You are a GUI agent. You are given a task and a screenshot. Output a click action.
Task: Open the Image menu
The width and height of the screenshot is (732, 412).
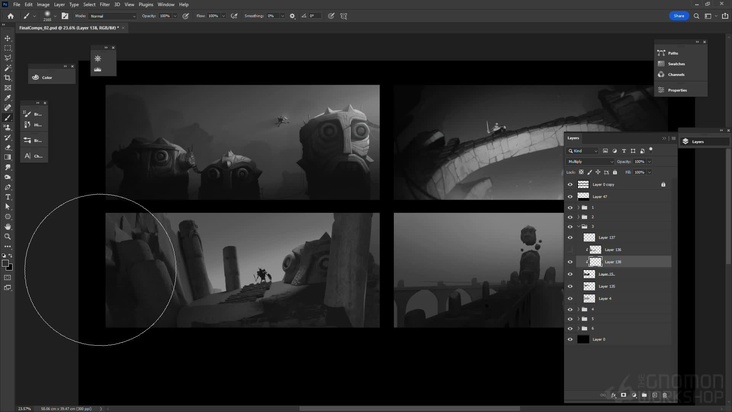click(x=43, y=4)
